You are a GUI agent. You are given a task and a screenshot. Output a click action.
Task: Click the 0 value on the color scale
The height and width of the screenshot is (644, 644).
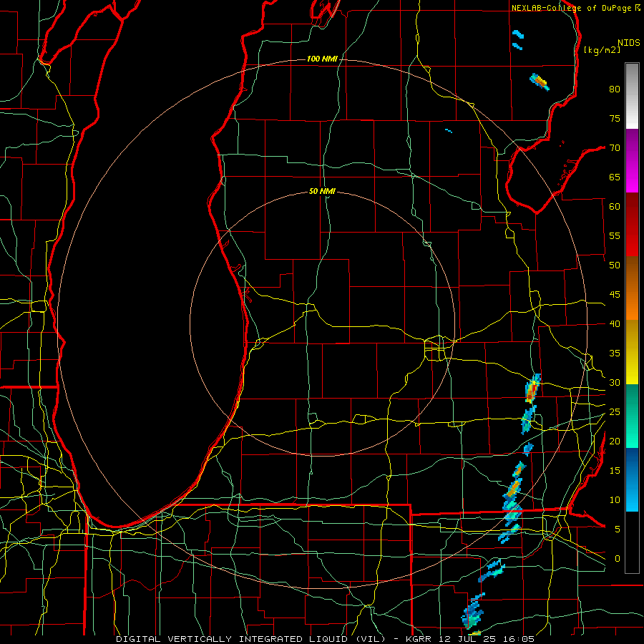pyautogui.click(x=618, y=559)
